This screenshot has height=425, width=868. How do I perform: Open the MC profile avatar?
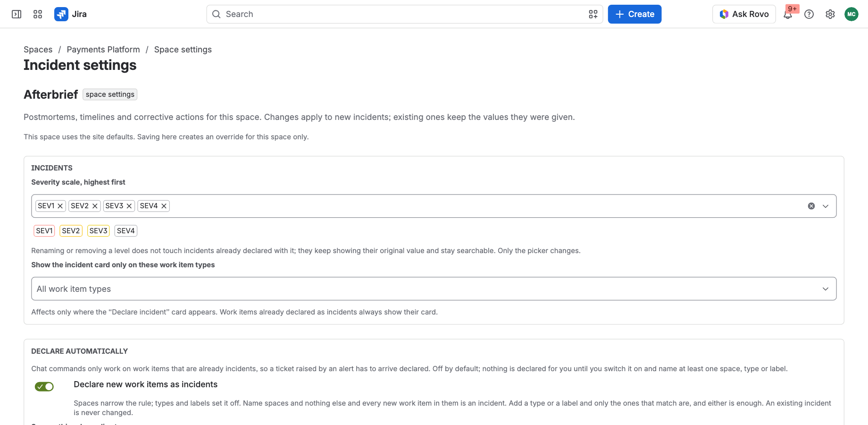point(851,14)
